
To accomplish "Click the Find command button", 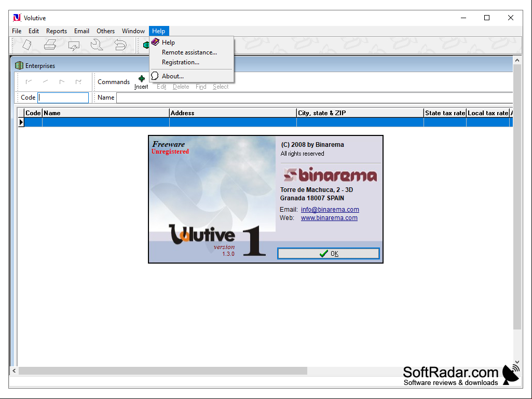I will tap(201, 87).
